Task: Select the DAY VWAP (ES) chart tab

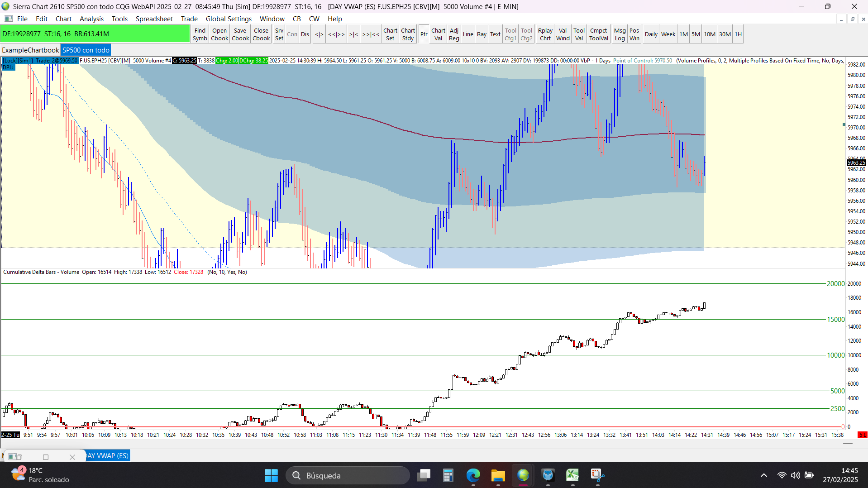Action: click(x=108, y=456)
